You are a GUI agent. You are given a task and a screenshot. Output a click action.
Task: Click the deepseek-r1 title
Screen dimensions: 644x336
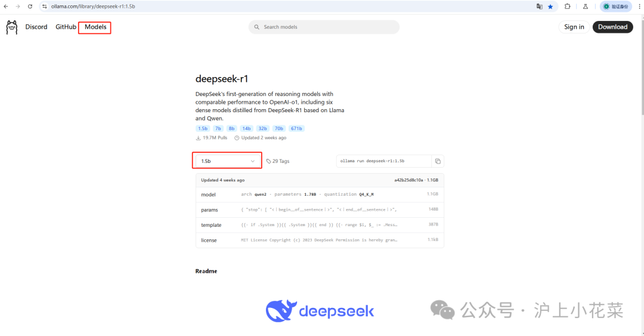[222, 79]
